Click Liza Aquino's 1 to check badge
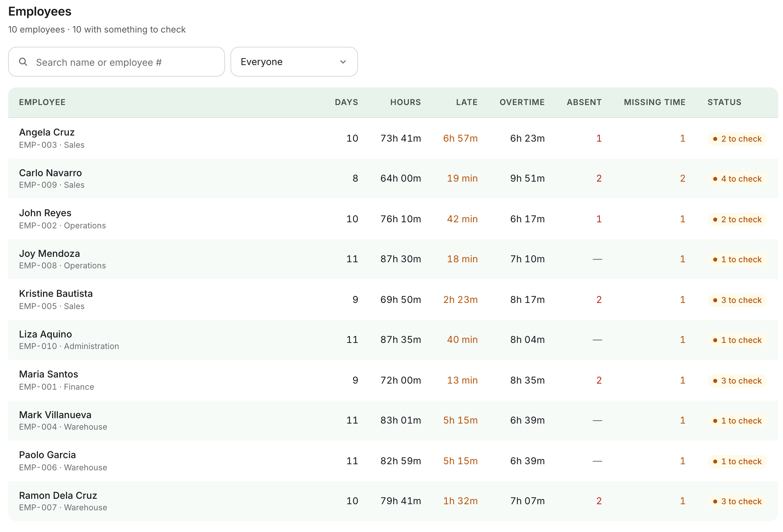The image size is (783, 532). (737, 340)
